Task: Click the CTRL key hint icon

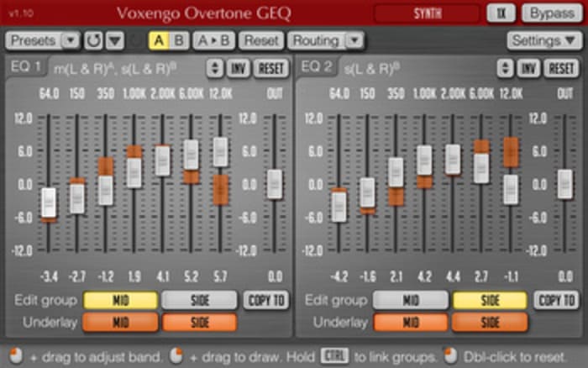Action: [x=334, y=356]
